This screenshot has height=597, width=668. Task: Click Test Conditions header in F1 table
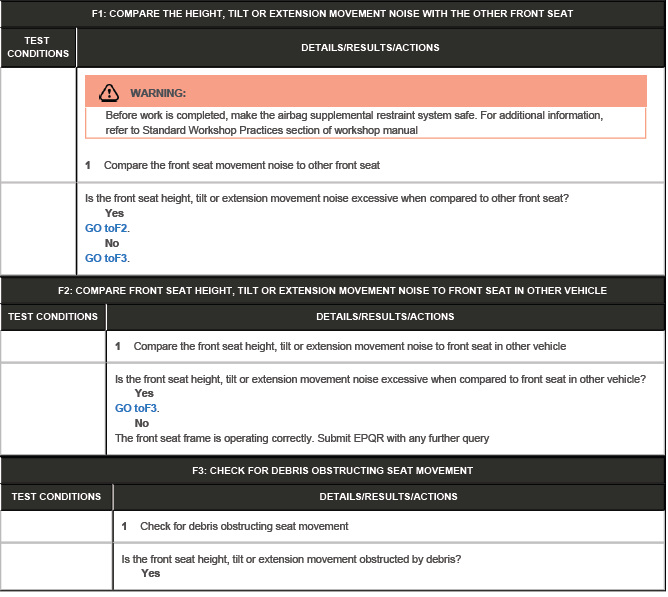point(38,47)
